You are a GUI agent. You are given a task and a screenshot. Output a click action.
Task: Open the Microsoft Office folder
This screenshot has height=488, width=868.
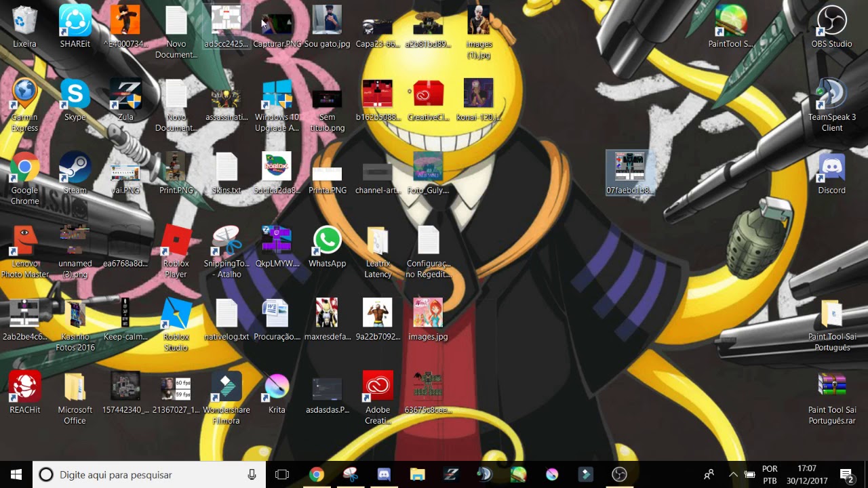point(75,399)
